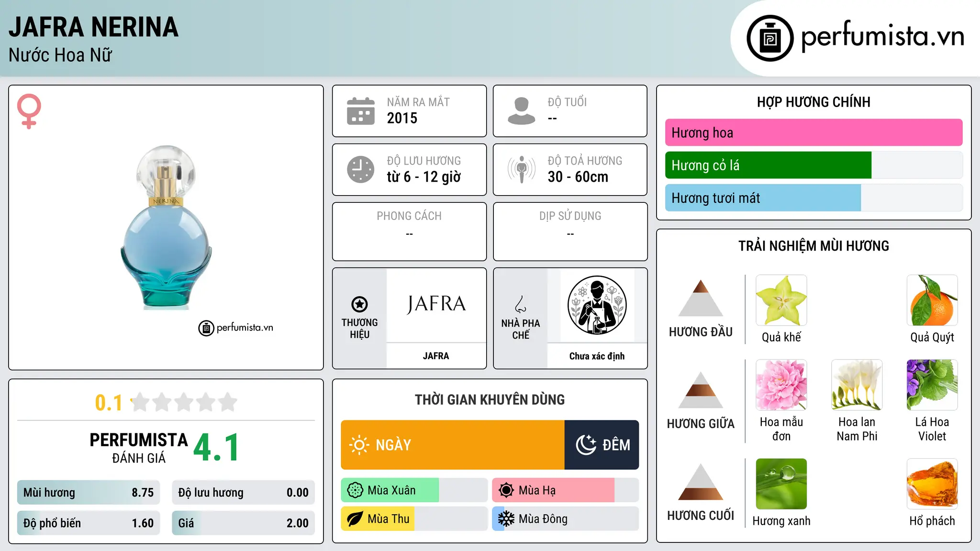This screenshot has height=551, width=980.
Task: Click the JAFRA brand name label
Action: (436, 356)
